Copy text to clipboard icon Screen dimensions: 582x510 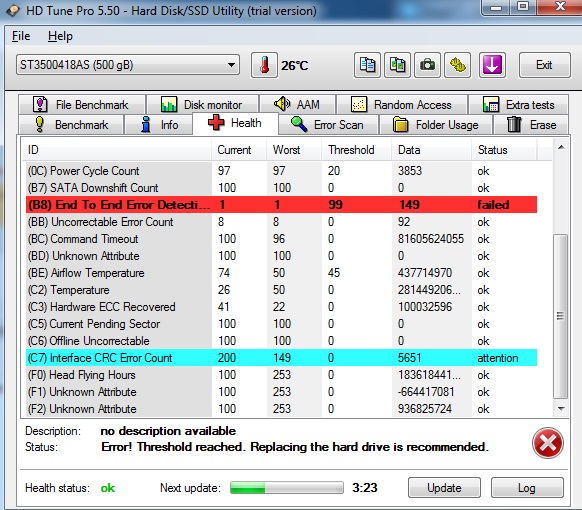(x=367, y=65)
